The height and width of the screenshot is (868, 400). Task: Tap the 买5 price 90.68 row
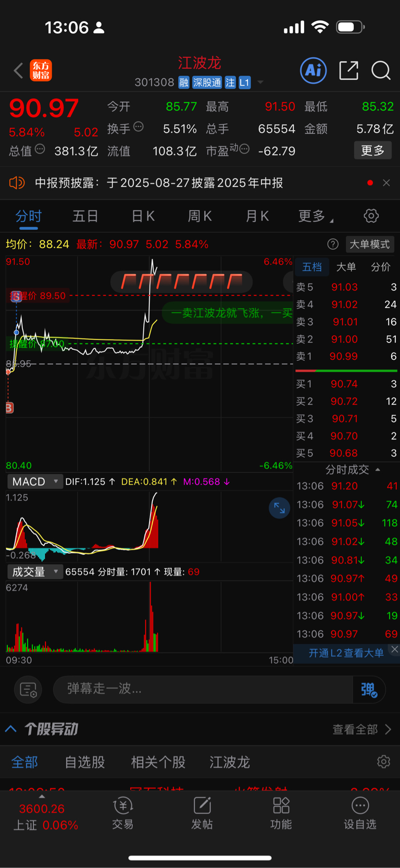(346, 453)
